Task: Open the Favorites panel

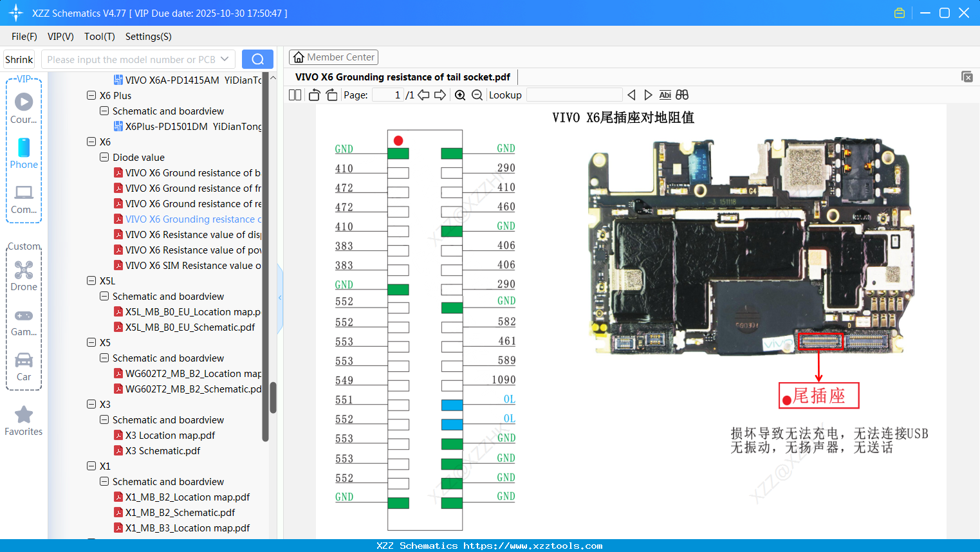Action: (x=24, y=418)
